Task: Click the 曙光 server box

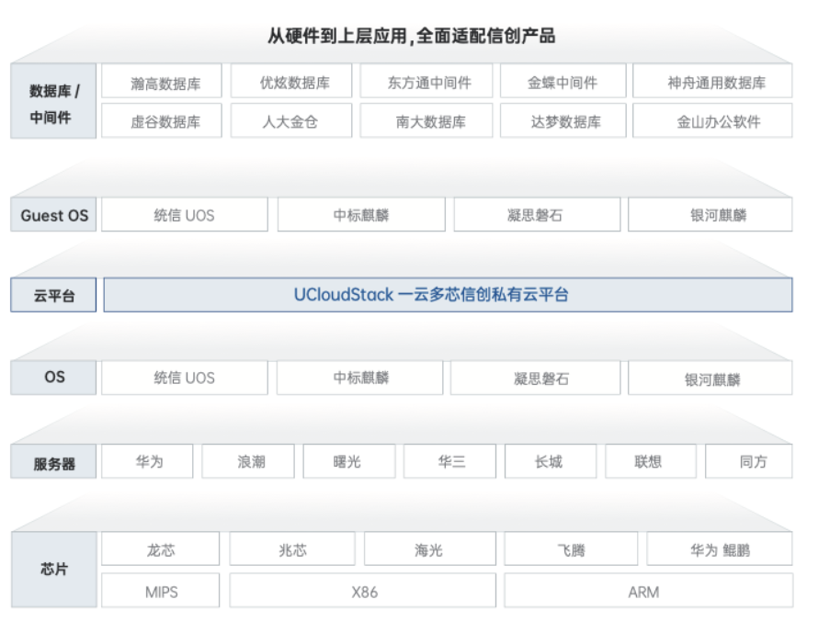Action: 348,462
